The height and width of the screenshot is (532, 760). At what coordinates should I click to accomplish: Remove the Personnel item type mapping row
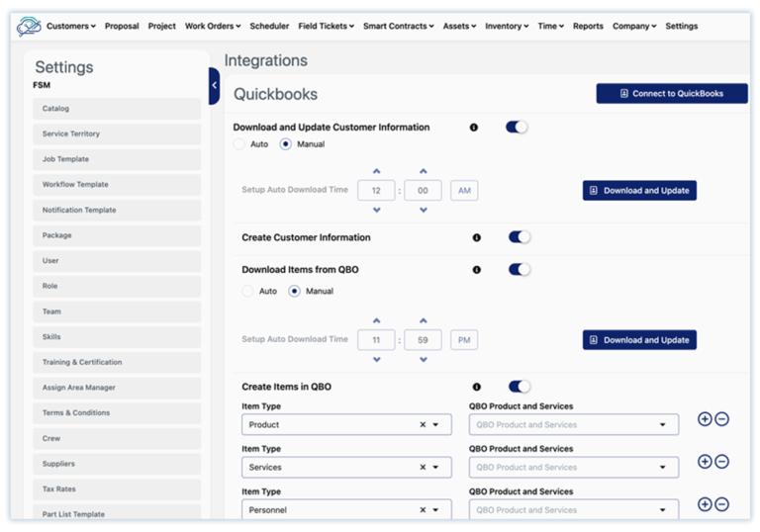pos(721,504)
